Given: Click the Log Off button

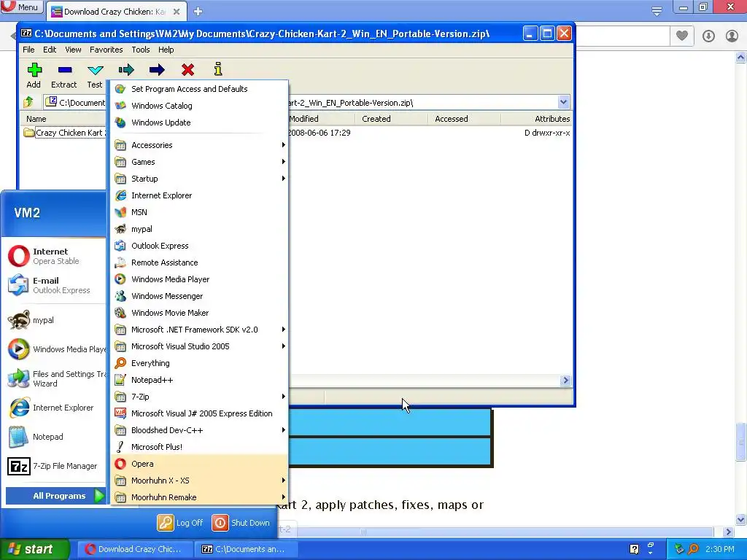Looking at the screenshot, I should coord(181,523).
